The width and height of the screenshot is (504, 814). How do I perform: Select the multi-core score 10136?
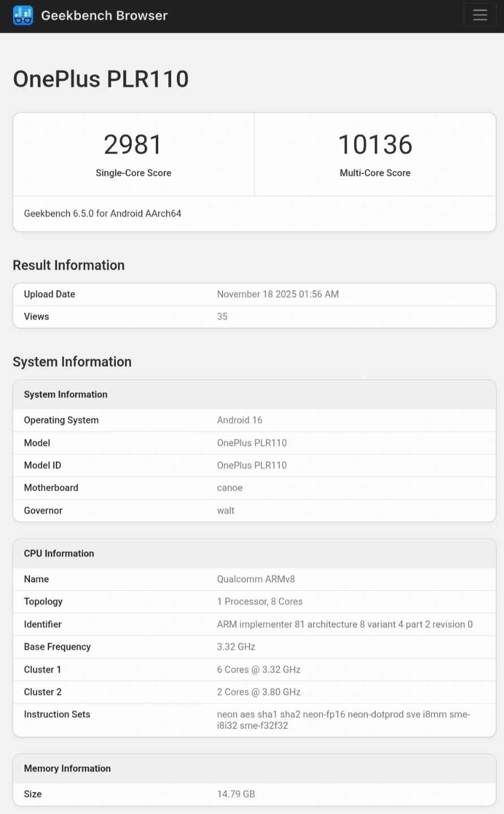point(375,145)
